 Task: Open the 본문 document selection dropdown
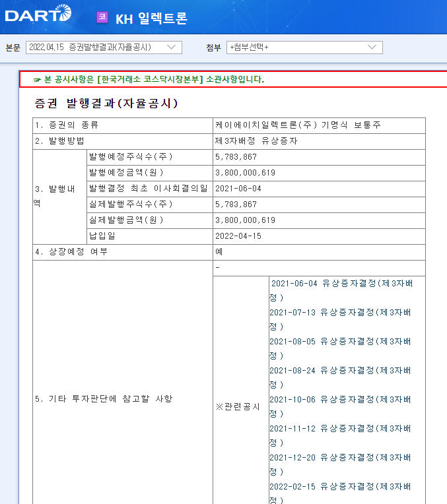point(104,47)
